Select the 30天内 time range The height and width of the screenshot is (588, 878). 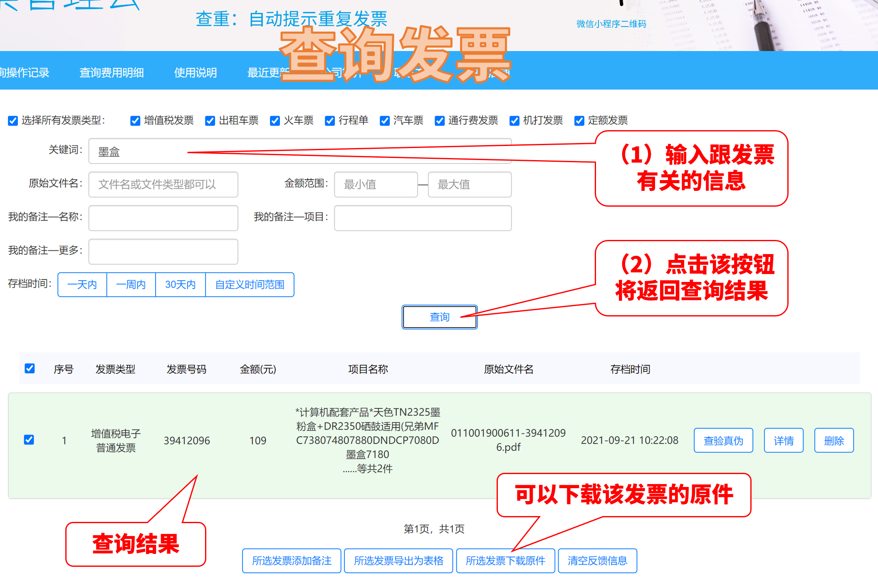[x=180, y=285]
